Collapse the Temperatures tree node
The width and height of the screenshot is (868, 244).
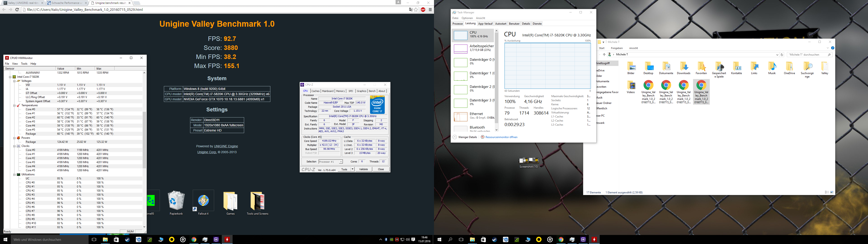[14, 106]
